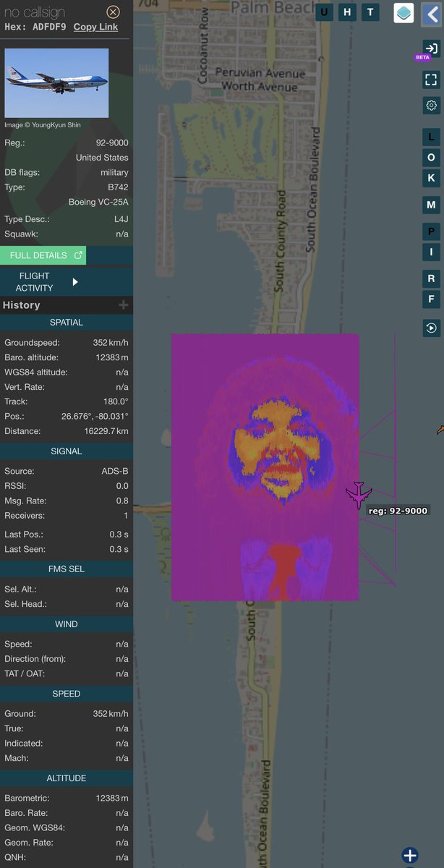Click the WIND section header
The width and height of the screenshot is (444, 868).
67,624
